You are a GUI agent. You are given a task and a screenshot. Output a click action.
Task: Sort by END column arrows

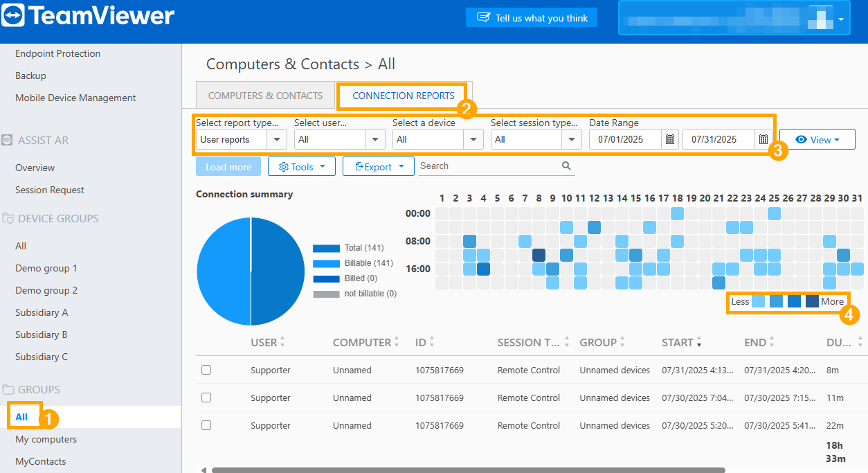772,342
